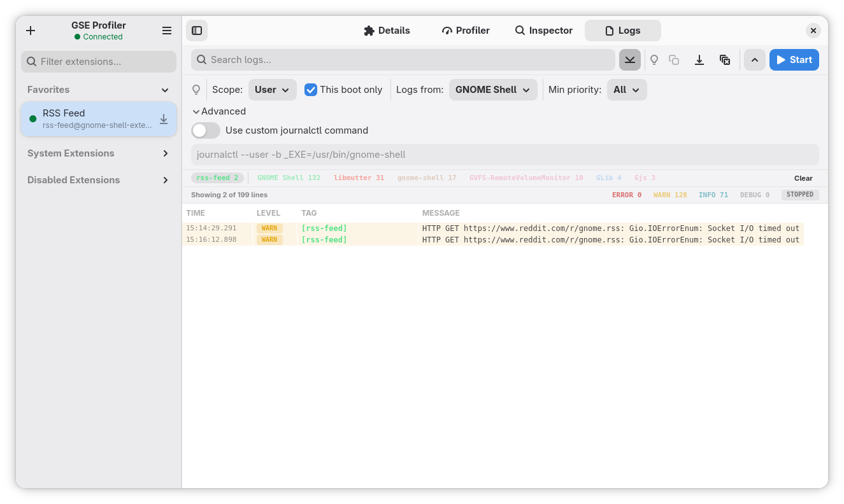Clear the tag filters
Screen dimensions: 844x504
(x=803, y=178)
